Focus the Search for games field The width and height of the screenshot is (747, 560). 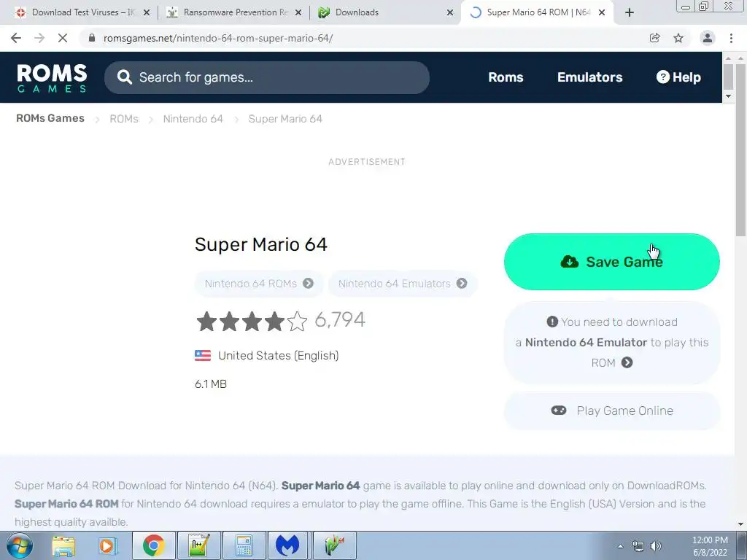click(267, 77)
